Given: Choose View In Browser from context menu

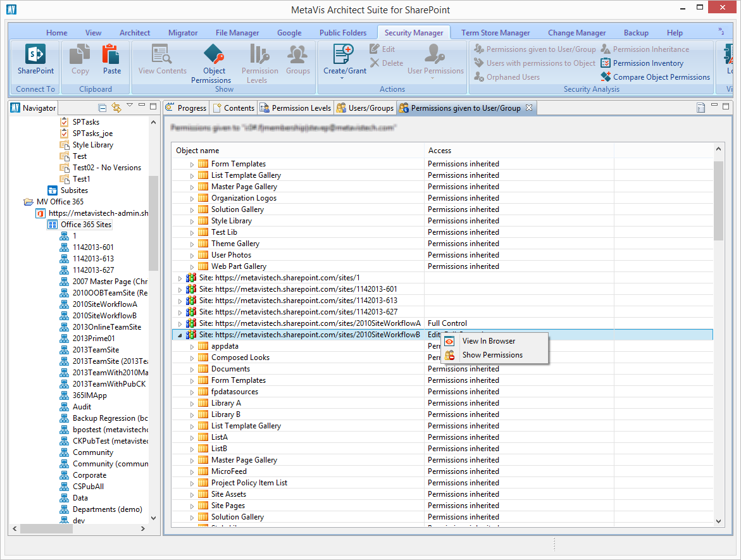Looking at the screenshot, I should pos(489,341).
